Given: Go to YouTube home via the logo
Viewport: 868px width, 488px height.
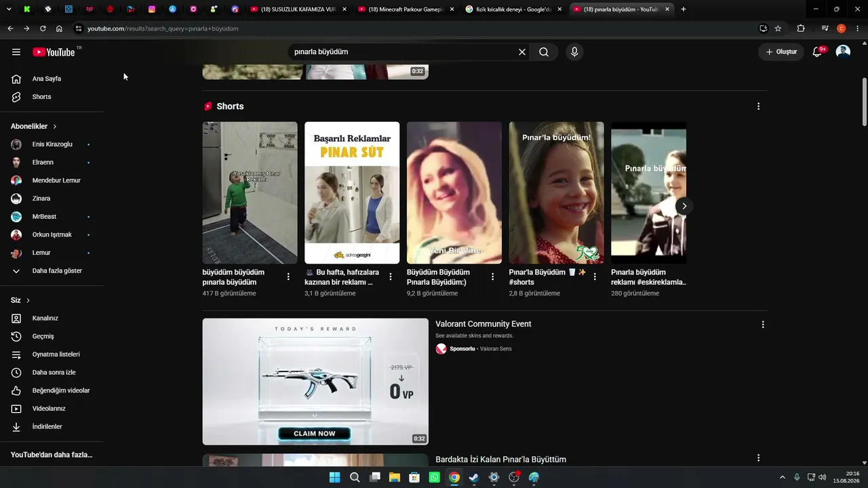Looking at the screenshot, I should [54, 52].
